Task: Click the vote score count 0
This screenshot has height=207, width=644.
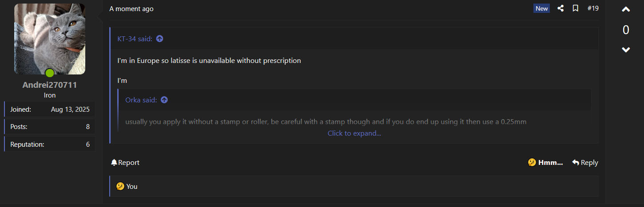Action: click(626, 30)
